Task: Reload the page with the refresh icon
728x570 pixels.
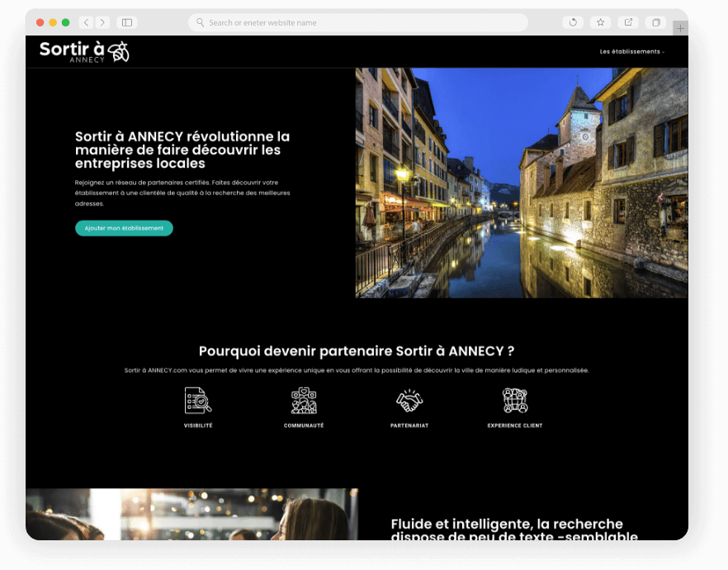Action: pos(573,22)
